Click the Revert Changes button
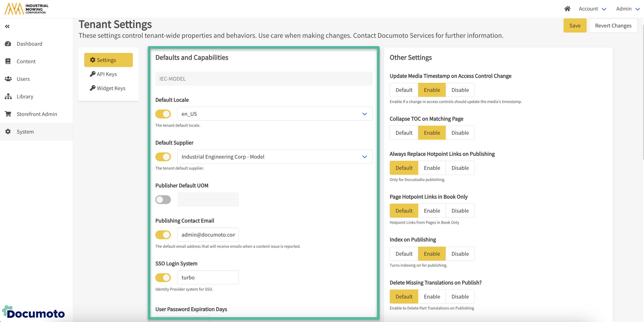 pos(613,25)
